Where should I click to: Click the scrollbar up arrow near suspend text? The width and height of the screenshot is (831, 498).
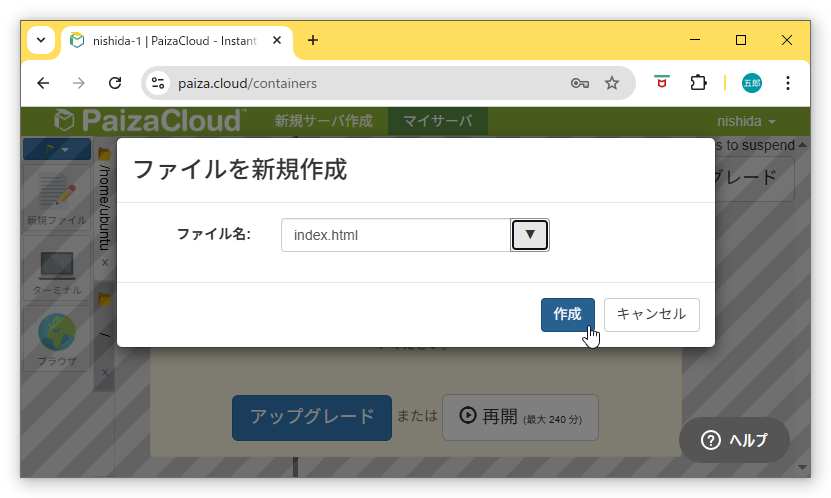[802, 145]
